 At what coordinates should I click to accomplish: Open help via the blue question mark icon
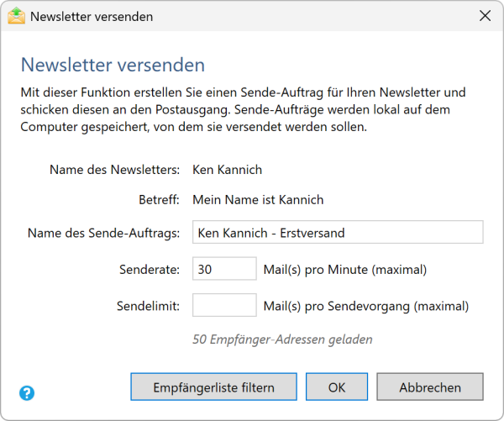[x=27, y=392]
